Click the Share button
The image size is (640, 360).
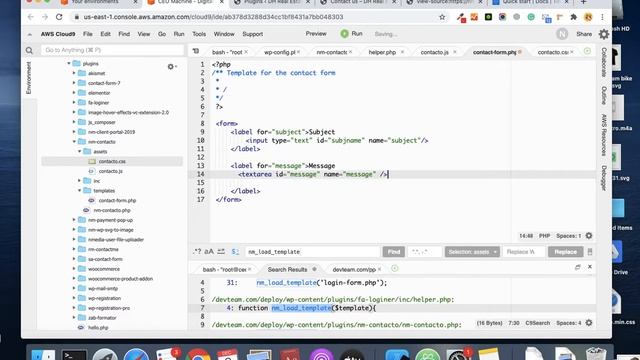[584, 34]
